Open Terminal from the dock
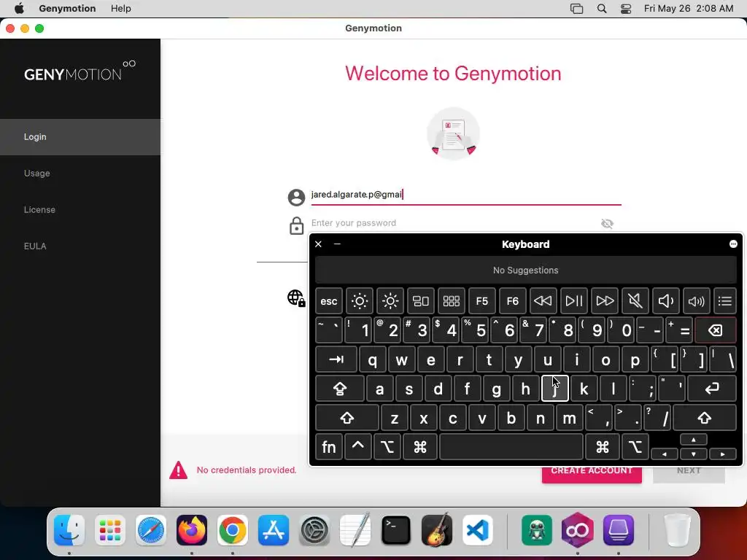Viewport: 747px width, 560px height. 396,530
